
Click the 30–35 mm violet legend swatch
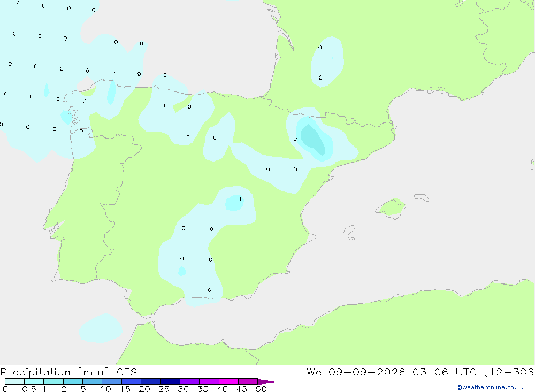click(x=189, y=381)
